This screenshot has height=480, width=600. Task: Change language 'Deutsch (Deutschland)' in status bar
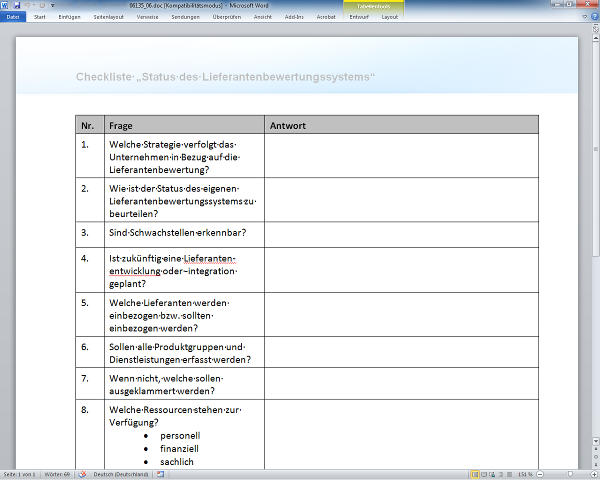pyautogui.click(x=121, y=474)
